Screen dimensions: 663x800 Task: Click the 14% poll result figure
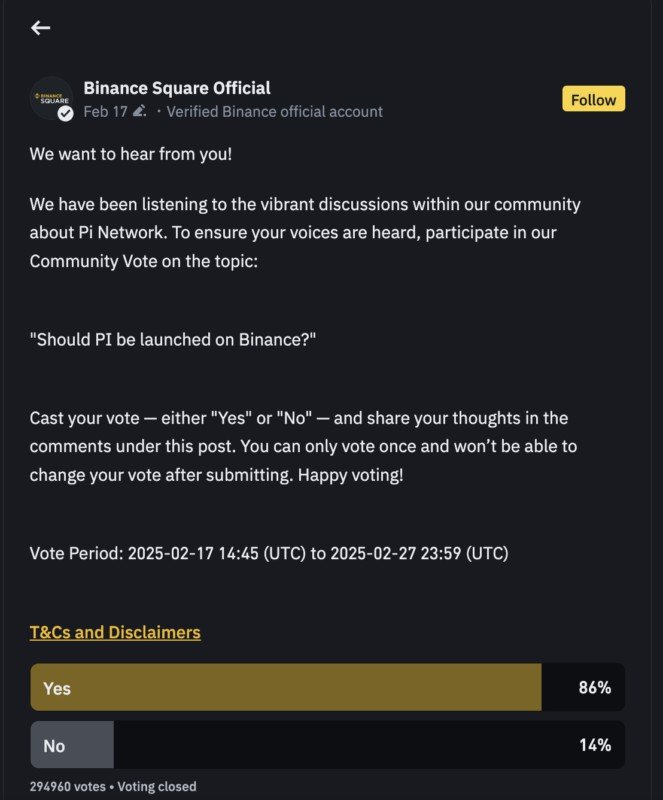coord(594,745)
